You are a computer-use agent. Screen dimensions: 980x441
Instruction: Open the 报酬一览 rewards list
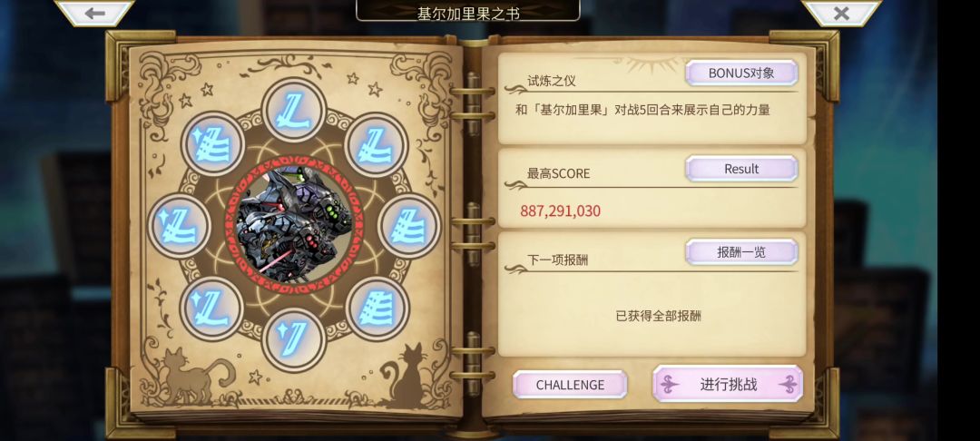point(741,252)
